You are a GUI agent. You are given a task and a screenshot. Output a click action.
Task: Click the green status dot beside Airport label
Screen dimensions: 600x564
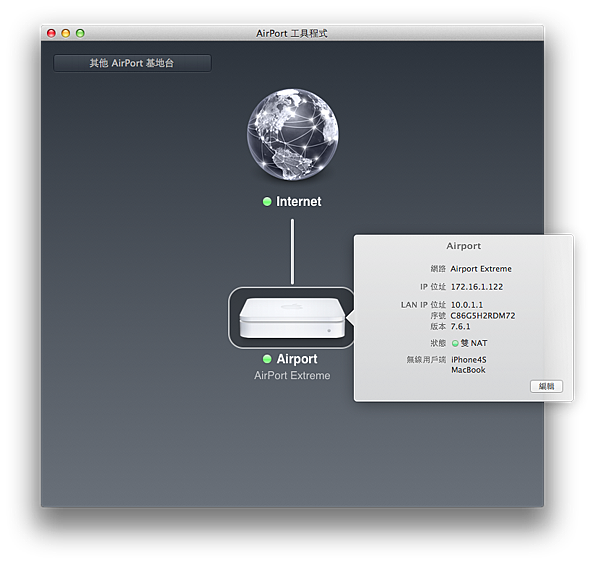pyautogui.click(x=267, y=359)
